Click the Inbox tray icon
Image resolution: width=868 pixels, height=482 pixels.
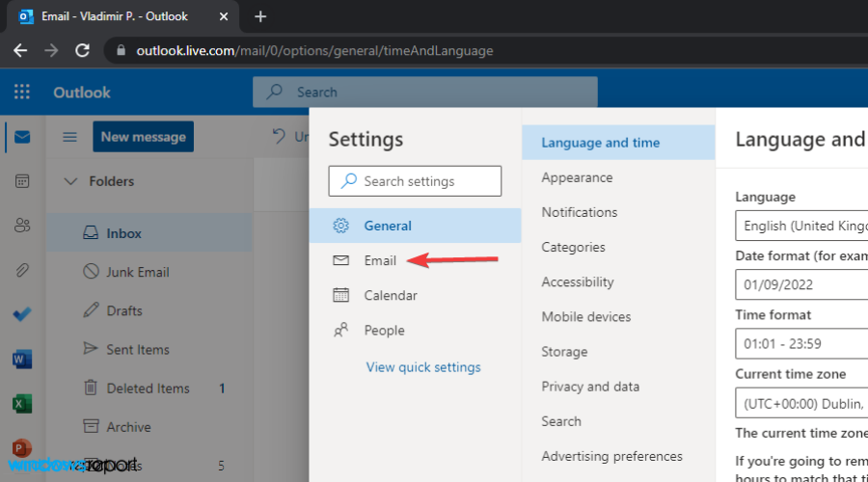pyautogui.click(x=91, y=233)
